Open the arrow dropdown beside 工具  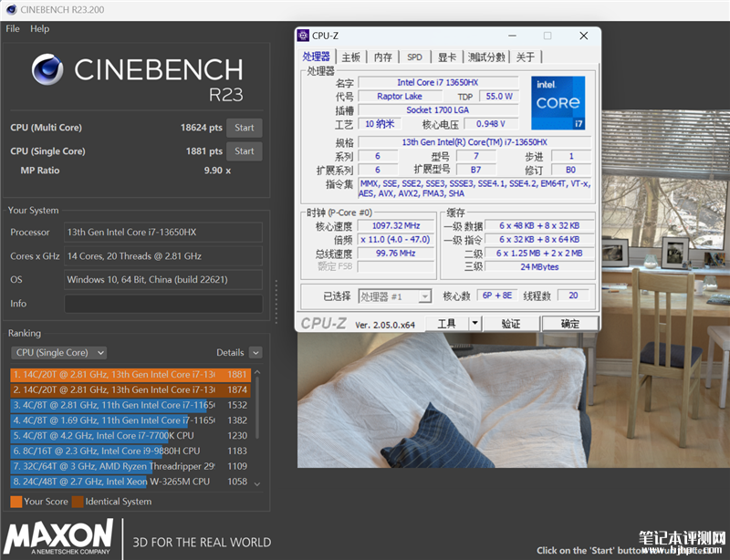[474, 324]
